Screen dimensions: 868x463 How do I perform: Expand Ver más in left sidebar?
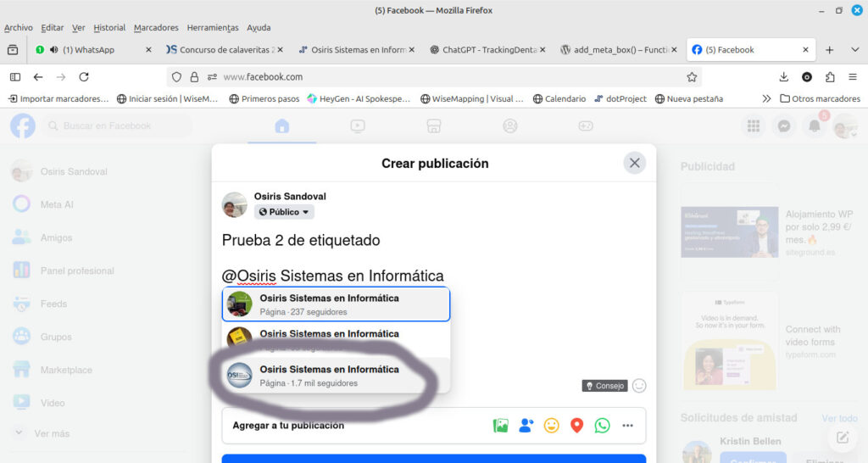click(51, 433)
